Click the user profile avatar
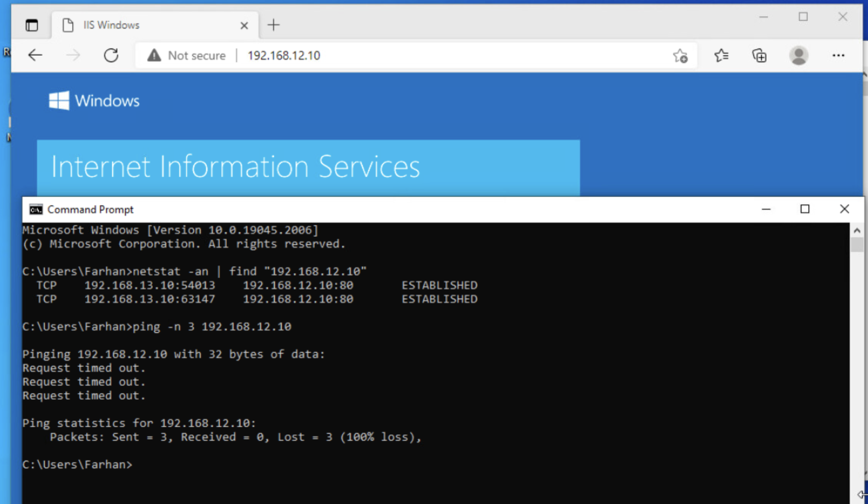Image resolution: width=868 pixels, height=504 pixels. pos(799,56)
